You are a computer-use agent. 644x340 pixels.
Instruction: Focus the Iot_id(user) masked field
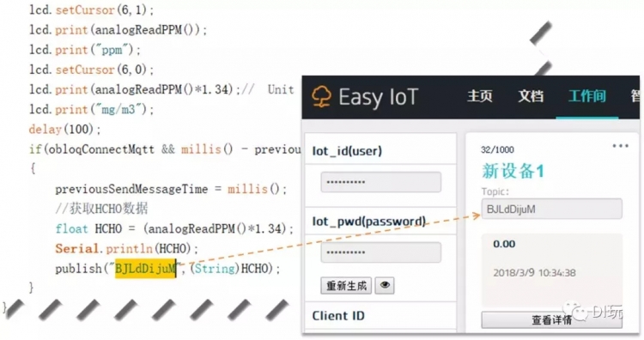click(380, 182)
